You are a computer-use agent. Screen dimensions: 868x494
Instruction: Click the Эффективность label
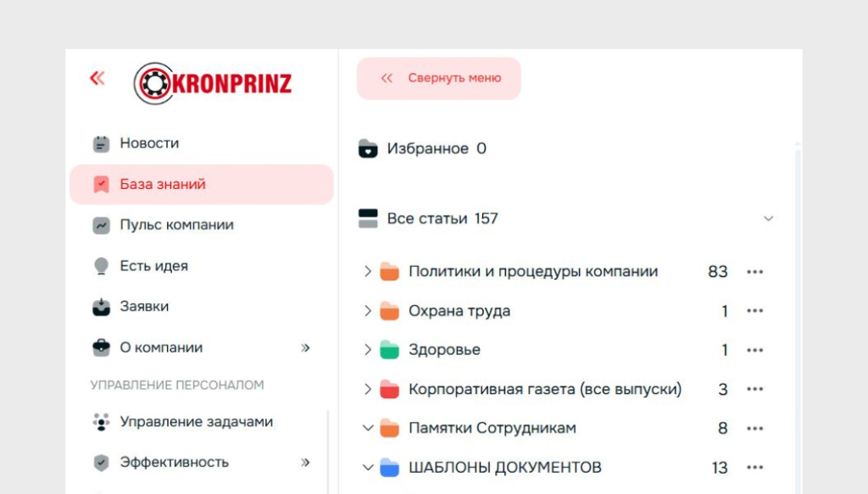175,463
